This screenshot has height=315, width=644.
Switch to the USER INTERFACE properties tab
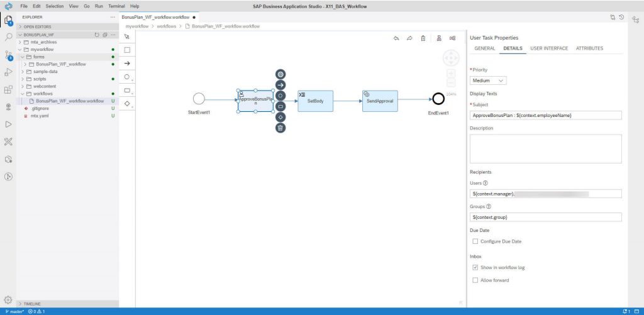(549, 48)
